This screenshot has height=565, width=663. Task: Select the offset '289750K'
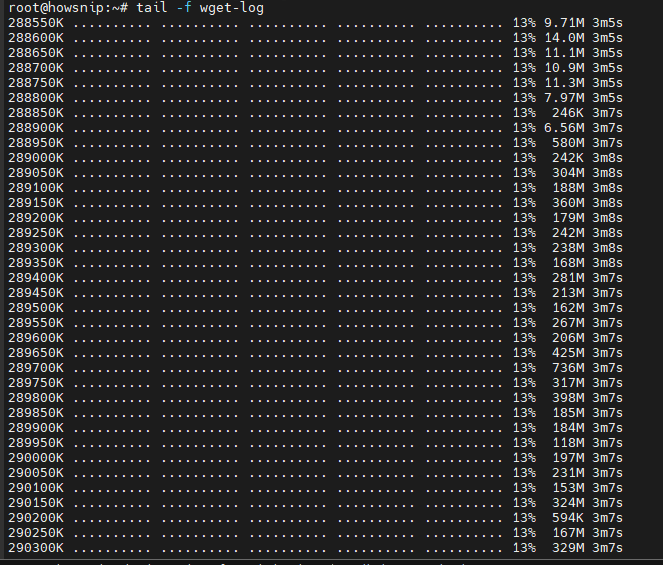click(x=36, y=383)
